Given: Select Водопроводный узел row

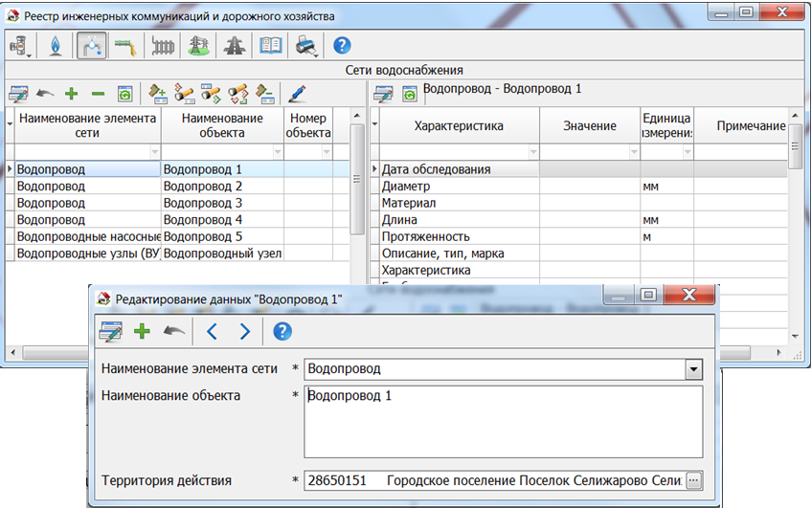Looking at the screenshot, I should (x=177, y=254).
